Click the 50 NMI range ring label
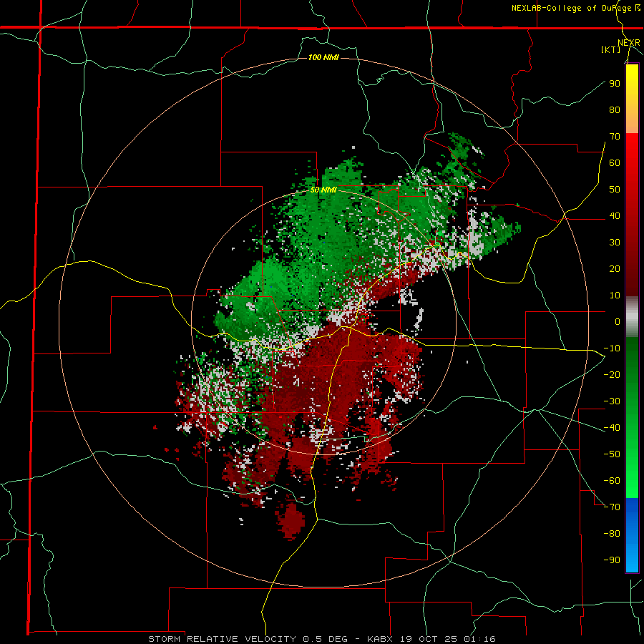This screenshot has width=644, height=644. pos(323,190)
